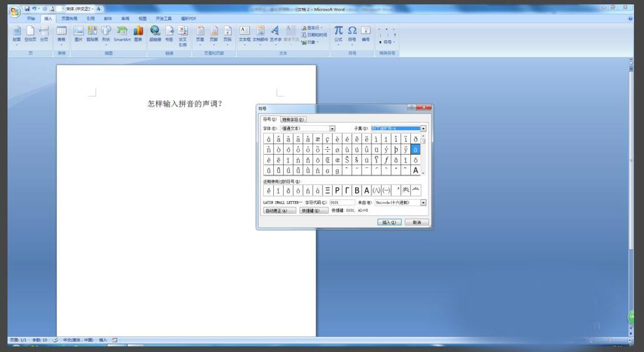Screen dimensions: 644x352
Task: Click the 艺术字 WordArt icon
Action: [x=276, y=31]
